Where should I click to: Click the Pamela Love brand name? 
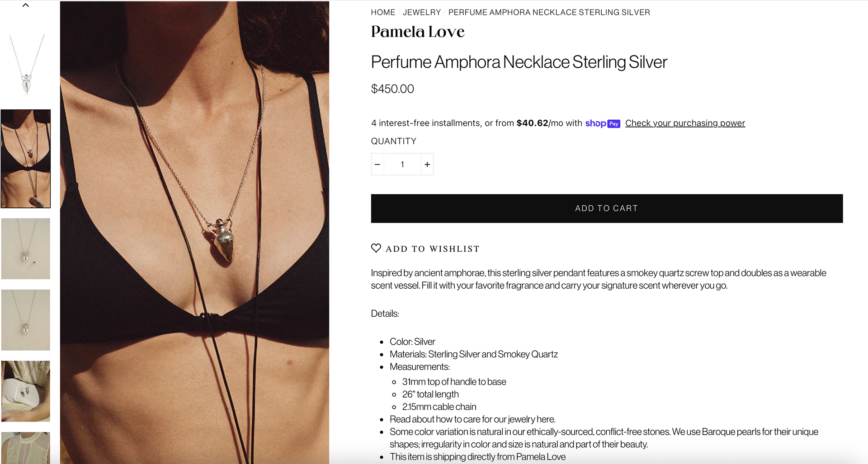(x=418, y=32)
